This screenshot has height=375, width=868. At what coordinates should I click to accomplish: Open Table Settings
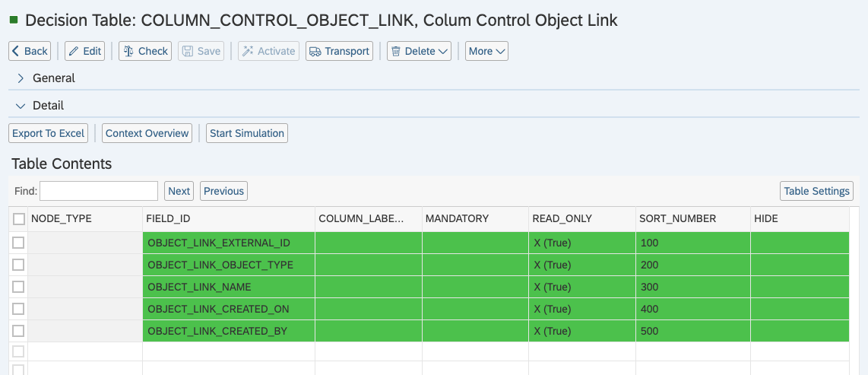(x=816, y=191)
